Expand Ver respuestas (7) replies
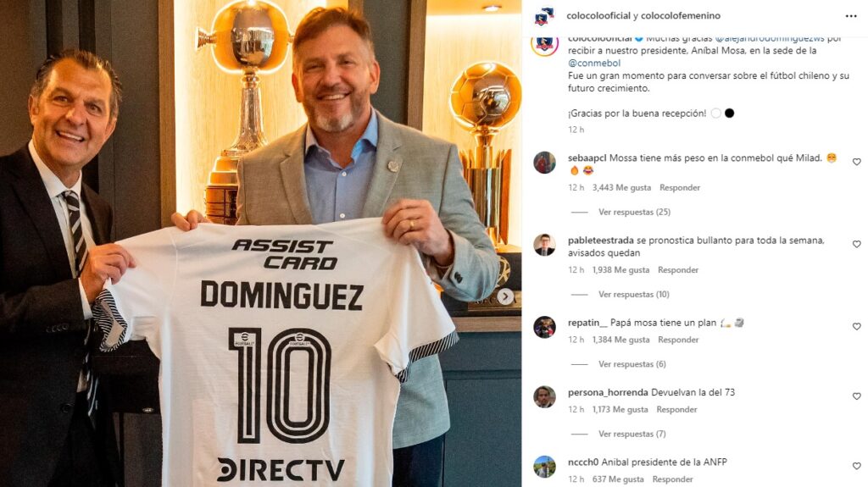868x487 pixels. coord(632,434)
